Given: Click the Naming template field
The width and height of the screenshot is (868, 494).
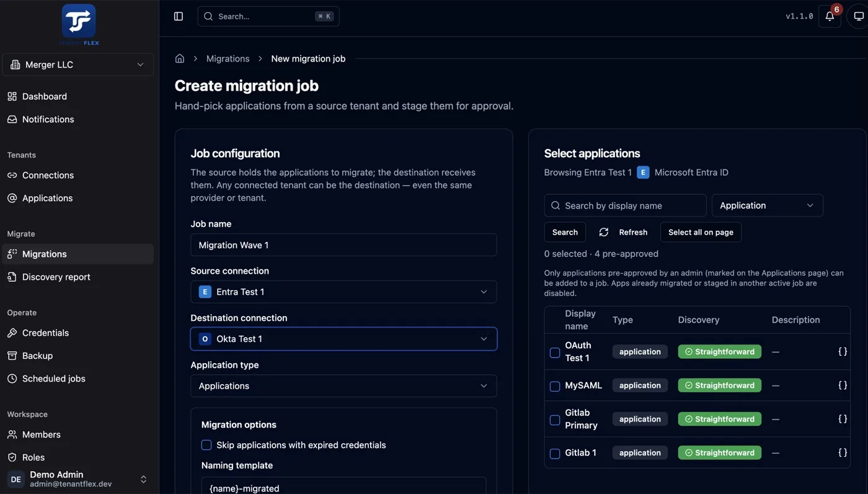Looking at the screenshot, I should (x=343, y=487).
